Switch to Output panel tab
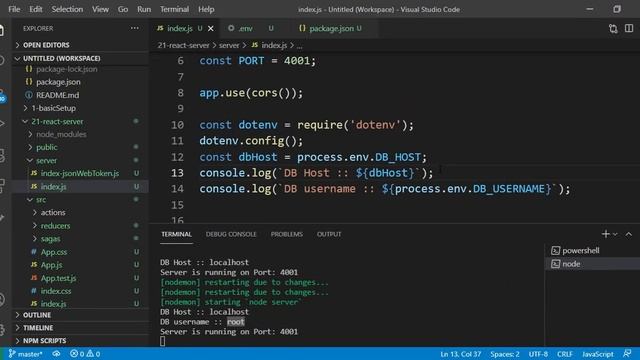 (x=329, y=234)
